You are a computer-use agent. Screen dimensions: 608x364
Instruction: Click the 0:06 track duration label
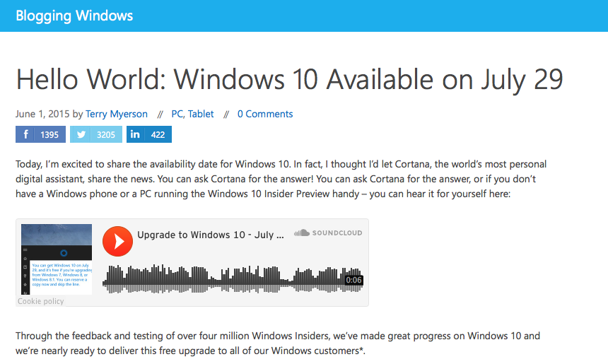tap(353, 280)
